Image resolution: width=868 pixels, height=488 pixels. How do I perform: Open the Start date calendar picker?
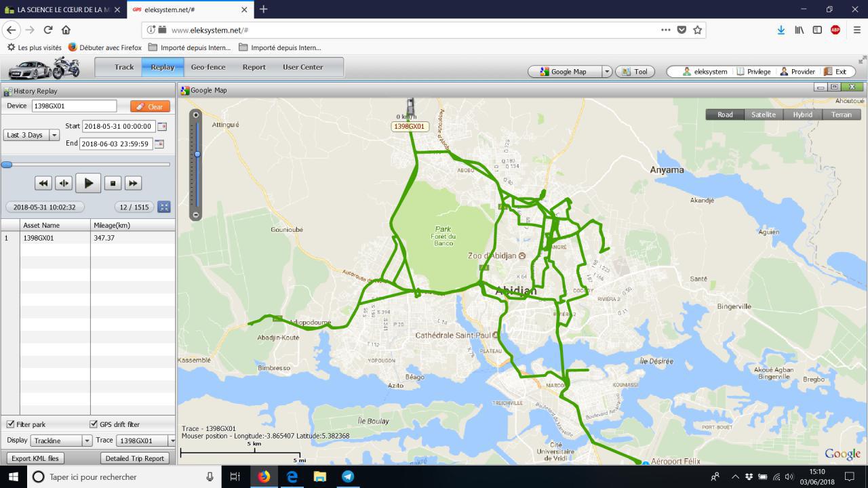[161, 127]
